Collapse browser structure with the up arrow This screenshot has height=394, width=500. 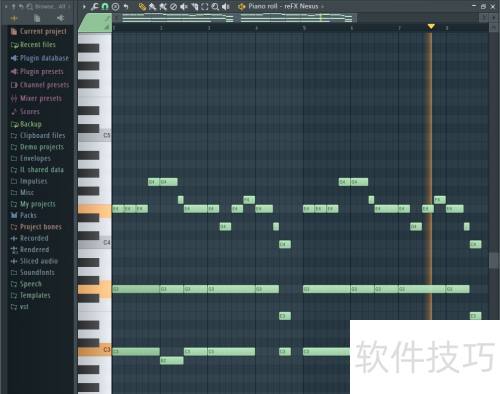click(x=14, y=6)
